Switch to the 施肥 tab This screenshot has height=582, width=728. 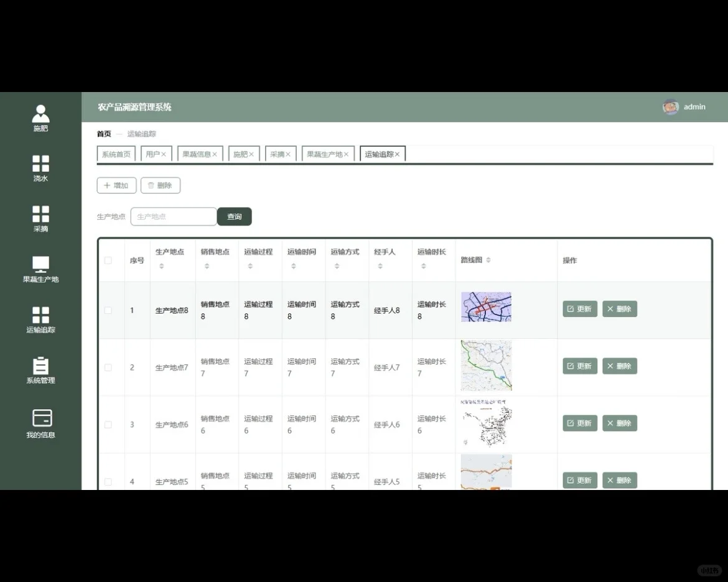[x=240, y=154]
